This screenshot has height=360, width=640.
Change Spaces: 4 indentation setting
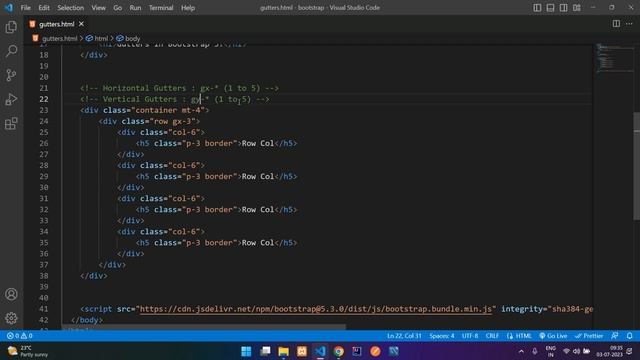click(442, 336)
